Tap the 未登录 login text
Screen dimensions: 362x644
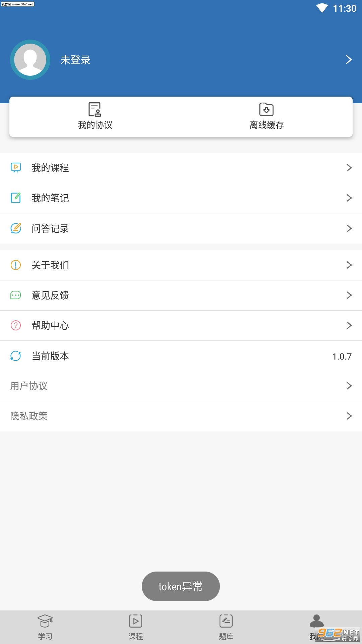(75, 60)
